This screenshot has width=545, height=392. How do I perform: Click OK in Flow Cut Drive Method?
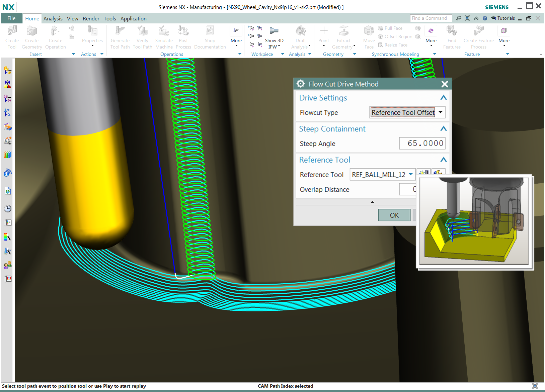tap(394, 215)
